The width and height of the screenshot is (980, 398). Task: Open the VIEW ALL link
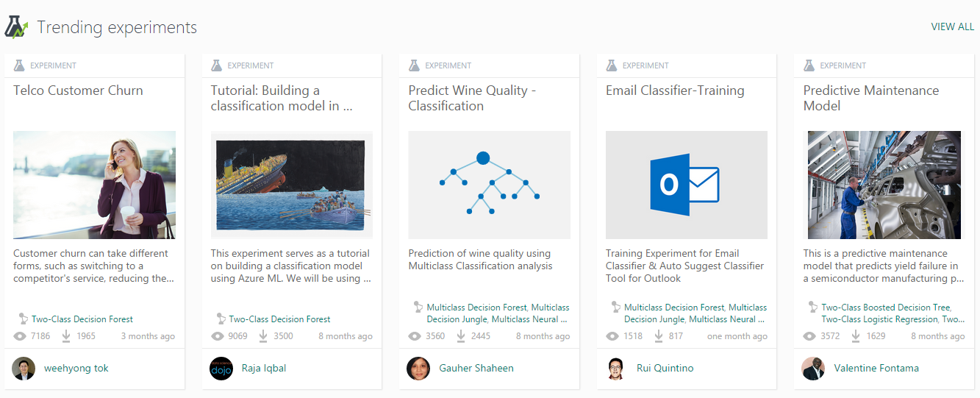(x=952, y=27)
